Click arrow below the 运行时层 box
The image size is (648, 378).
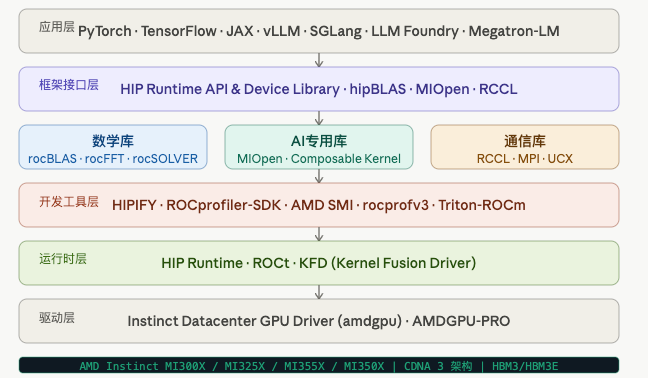click(x=319, y=292)
